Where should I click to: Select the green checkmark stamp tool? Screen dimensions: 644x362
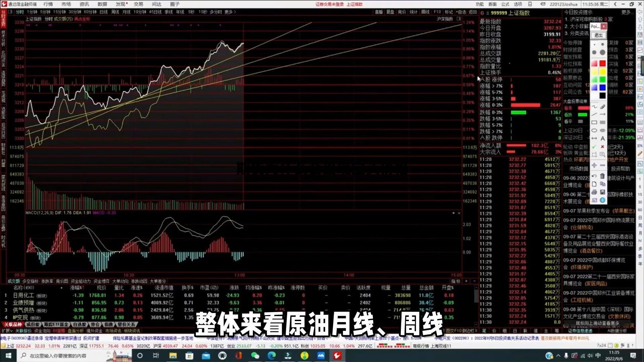tap(594, 147)
